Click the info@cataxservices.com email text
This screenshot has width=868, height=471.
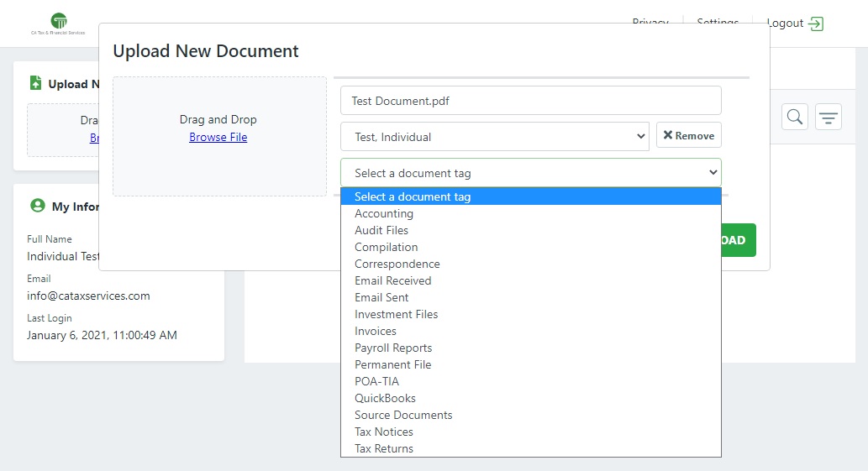(88, 296)
